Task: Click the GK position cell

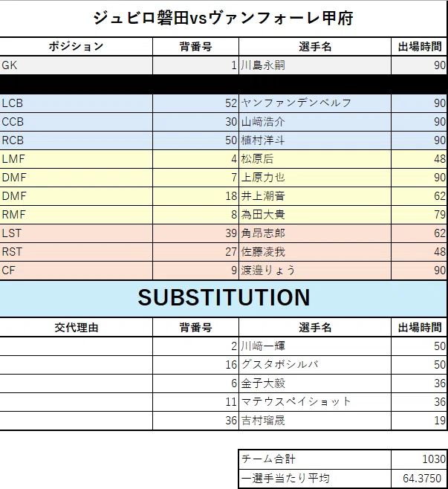Action: 76,65
